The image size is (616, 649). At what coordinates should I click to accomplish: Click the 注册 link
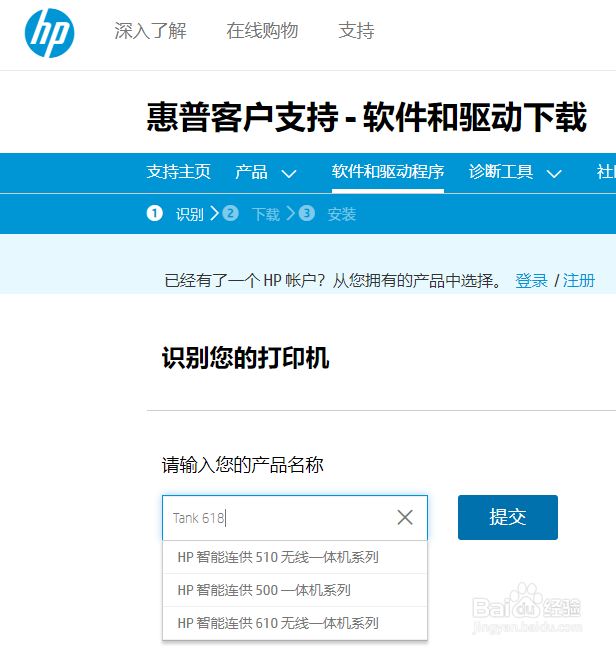(579, 281)
